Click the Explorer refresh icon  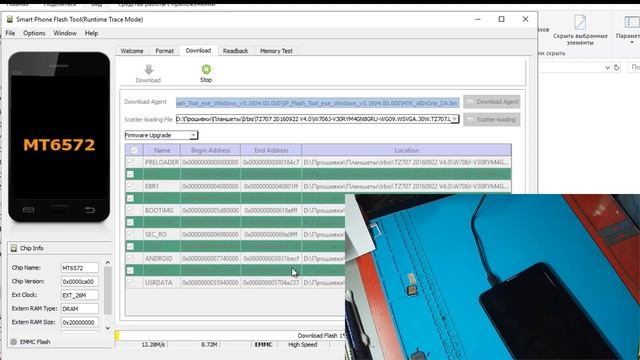coord(616,67)
